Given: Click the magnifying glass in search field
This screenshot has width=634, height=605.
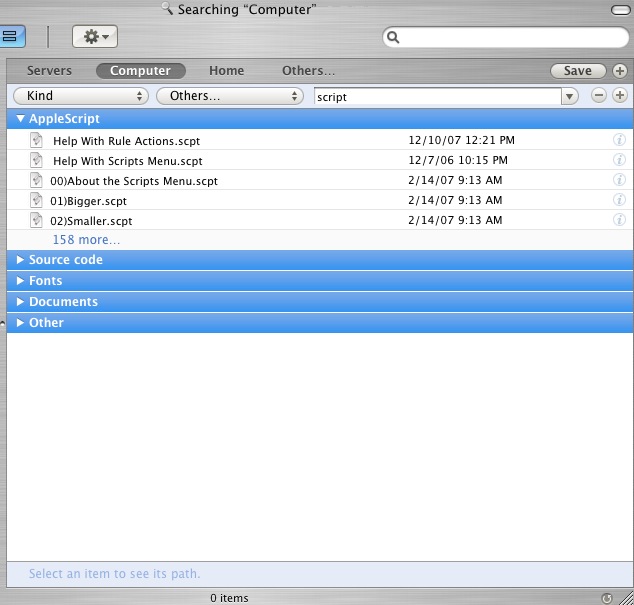Looking at the screenshot, I should (x=393, y=37).
